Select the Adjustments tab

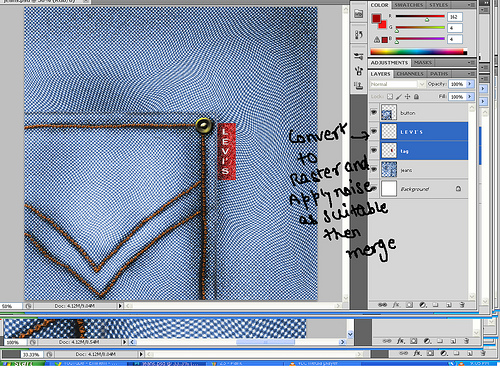389,62
